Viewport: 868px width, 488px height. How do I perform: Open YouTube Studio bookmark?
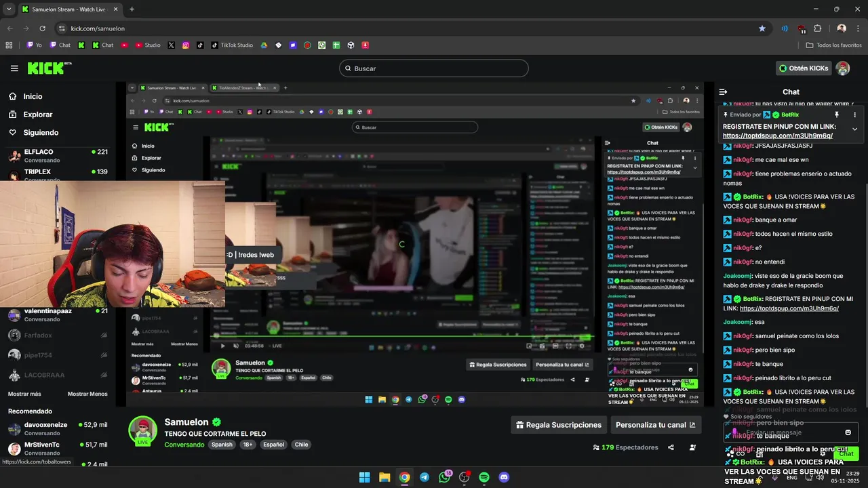[147, 45]
